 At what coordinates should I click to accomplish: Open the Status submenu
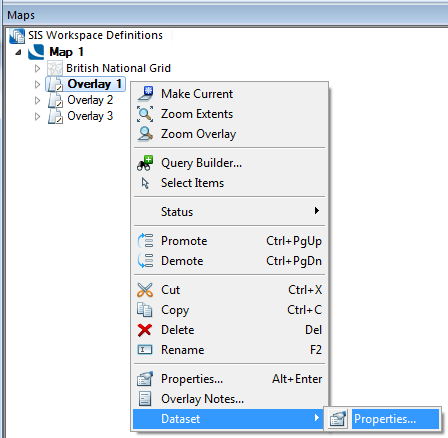pyautogui.click(x=229, y=212)
